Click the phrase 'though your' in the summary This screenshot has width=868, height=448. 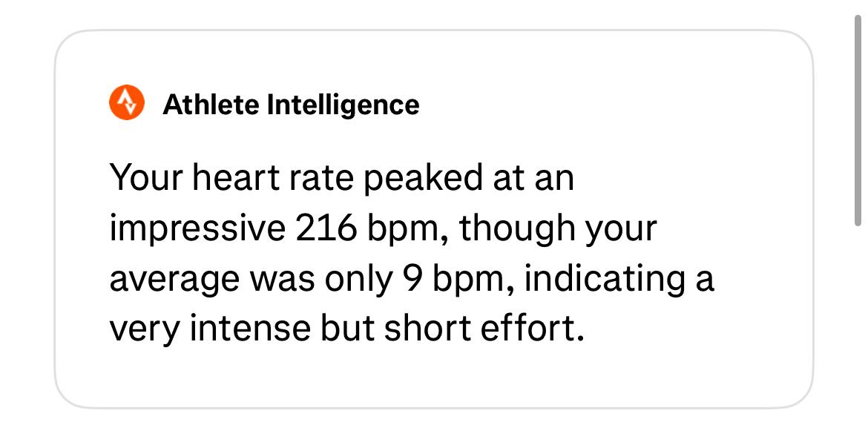(x=558, y=228)
